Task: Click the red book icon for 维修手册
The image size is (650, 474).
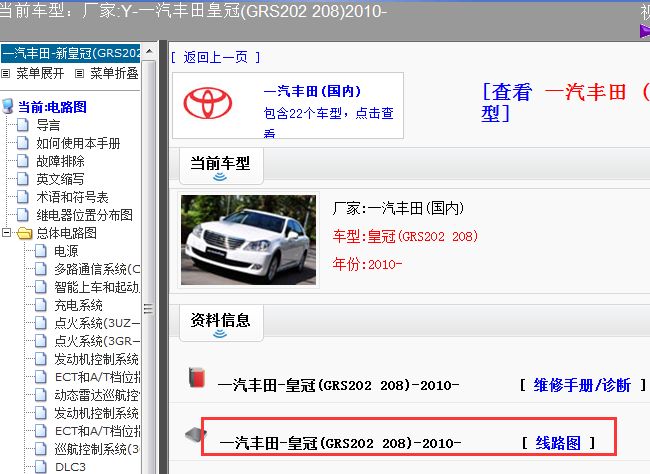Action: coord(197,377)
